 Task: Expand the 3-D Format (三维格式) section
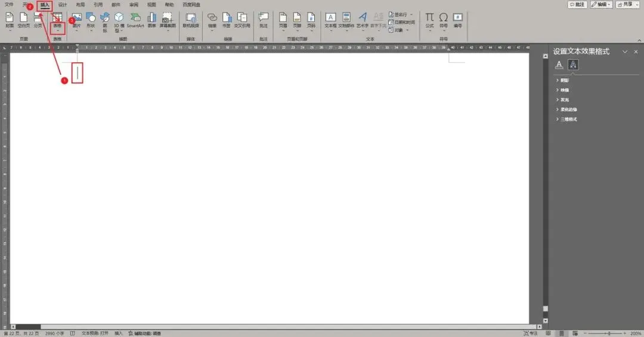[566, 119]
